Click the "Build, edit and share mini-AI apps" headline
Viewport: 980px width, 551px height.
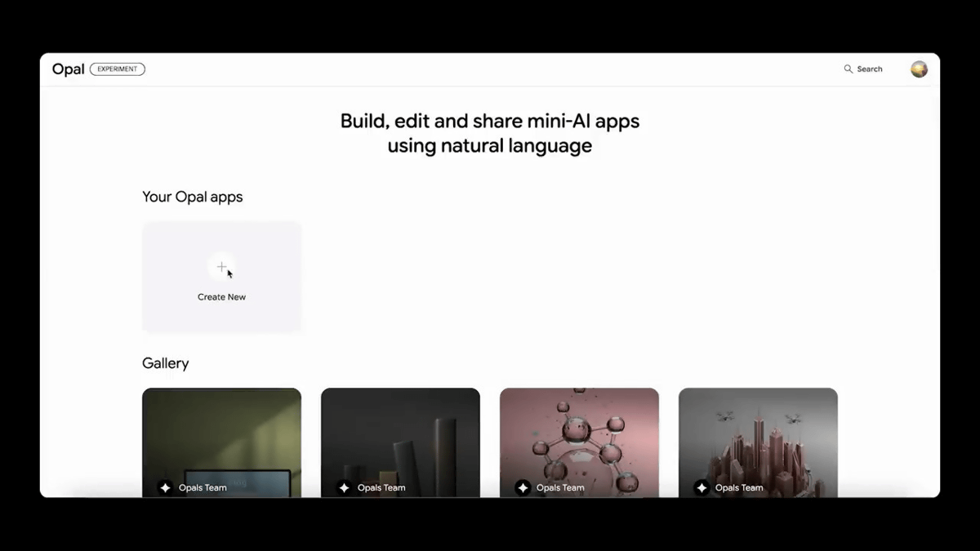490,121
